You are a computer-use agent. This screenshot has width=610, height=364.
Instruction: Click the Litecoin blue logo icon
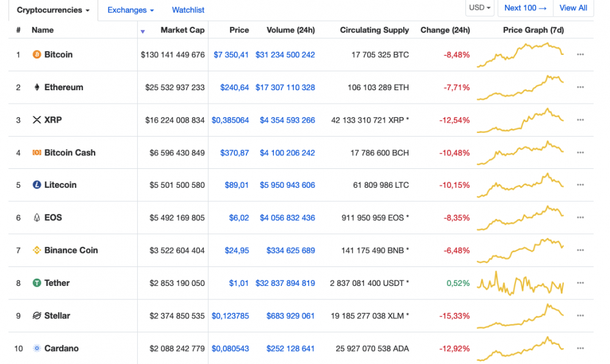(37, 185)
